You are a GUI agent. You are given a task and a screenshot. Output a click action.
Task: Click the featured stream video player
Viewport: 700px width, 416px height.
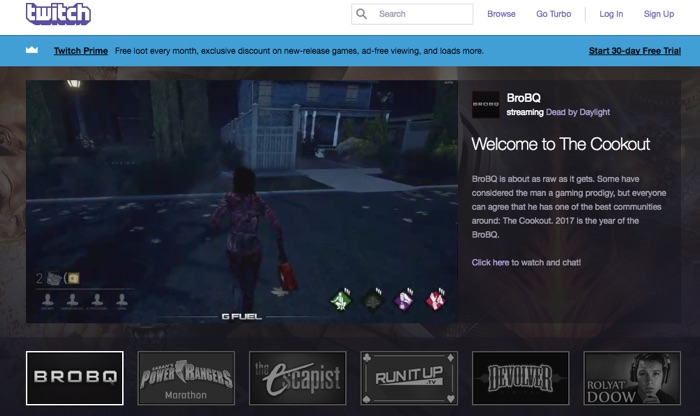click(242, 201)
